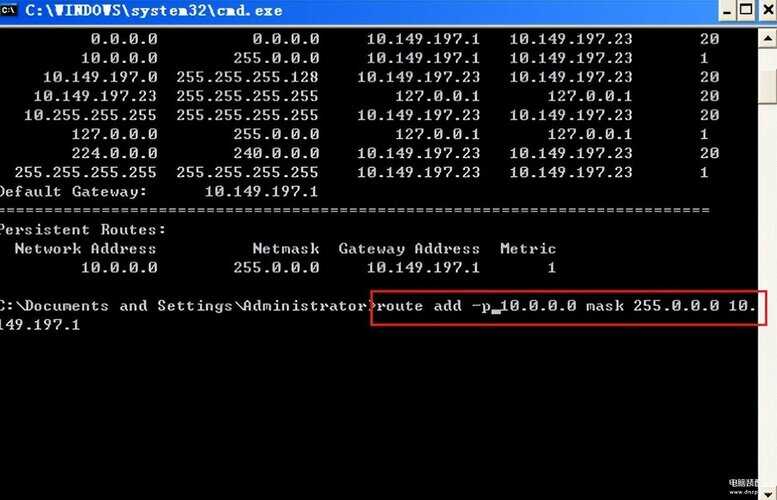Click metric 20 in the 224.0.0.0 row
The width and height of the screenshot is (777, 500).
coord(710,153)
